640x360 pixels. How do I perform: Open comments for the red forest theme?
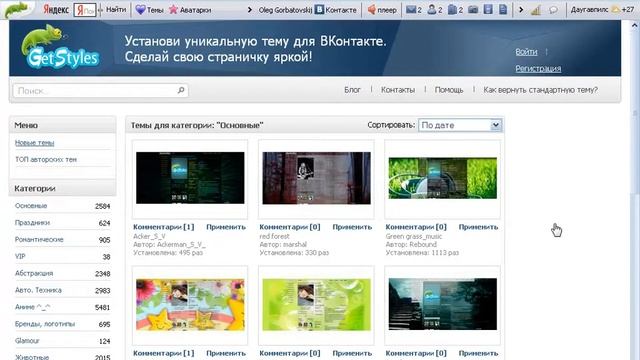290,227
